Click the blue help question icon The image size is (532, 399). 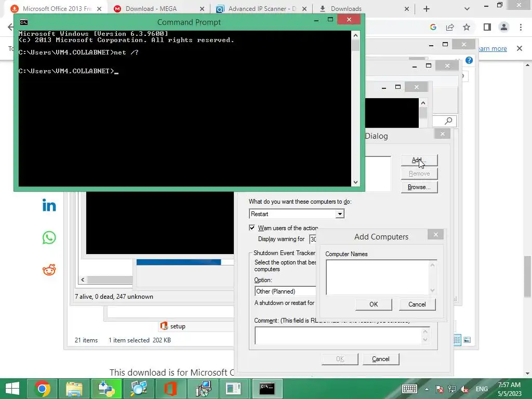pos(469,60)
